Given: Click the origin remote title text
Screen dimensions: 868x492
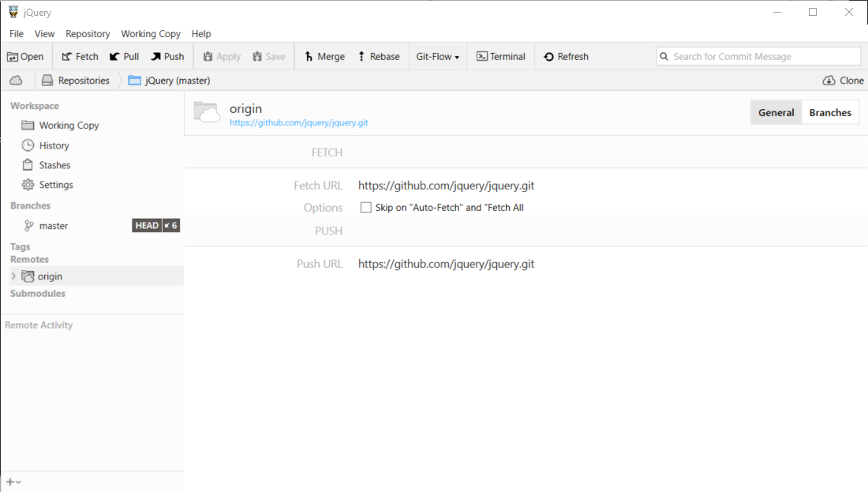Looking at the screenshot, I should [245, 109].
